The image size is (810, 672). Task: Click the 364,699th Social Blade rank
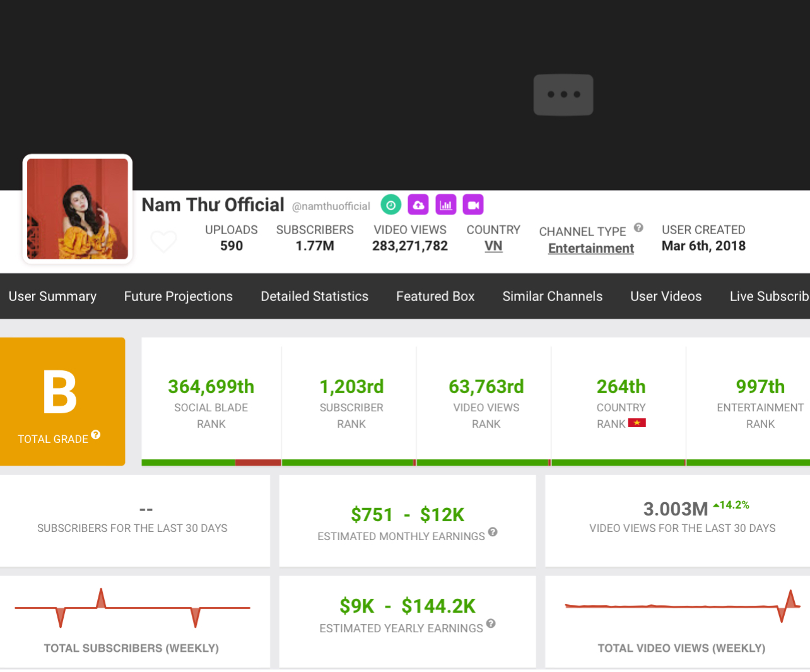click(x=211, y=386)
